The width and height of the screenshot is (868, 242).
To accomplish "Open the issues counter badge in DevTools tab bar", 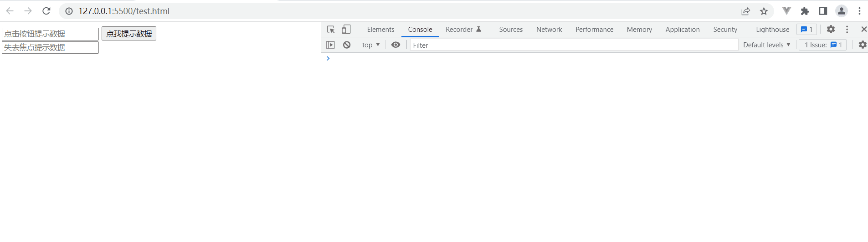I will click(x=806, y=30).
